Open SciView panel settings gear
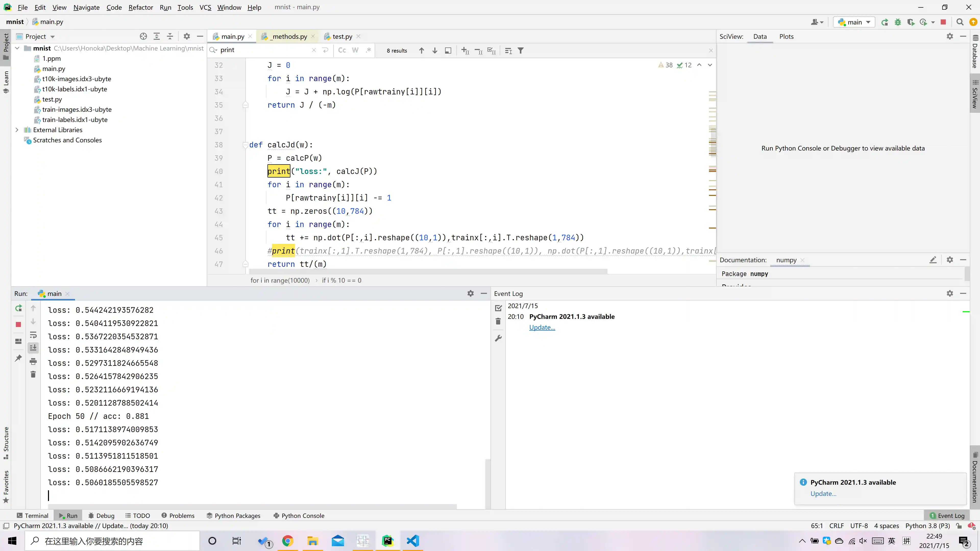The width and height of the screenshot is (980, 551). [x=950, y=36]
